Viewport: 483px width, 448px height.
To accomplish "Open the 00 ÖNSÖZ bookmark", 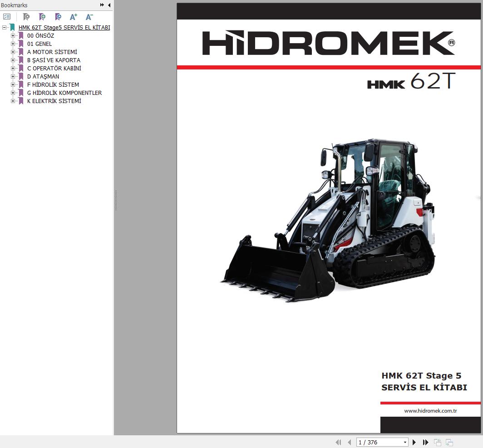I will [x=41, y=36].
